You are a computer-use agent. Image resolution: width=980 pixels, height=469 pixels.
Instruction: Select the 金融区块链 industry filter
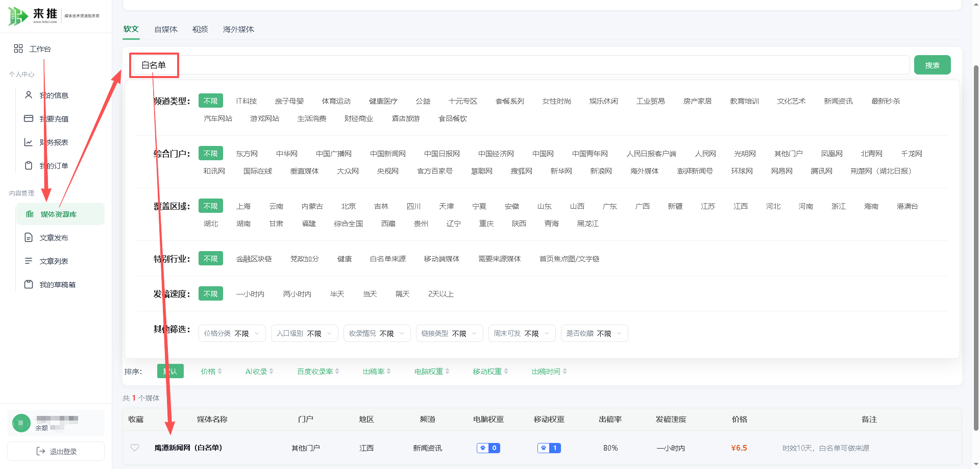coord(254,259)
